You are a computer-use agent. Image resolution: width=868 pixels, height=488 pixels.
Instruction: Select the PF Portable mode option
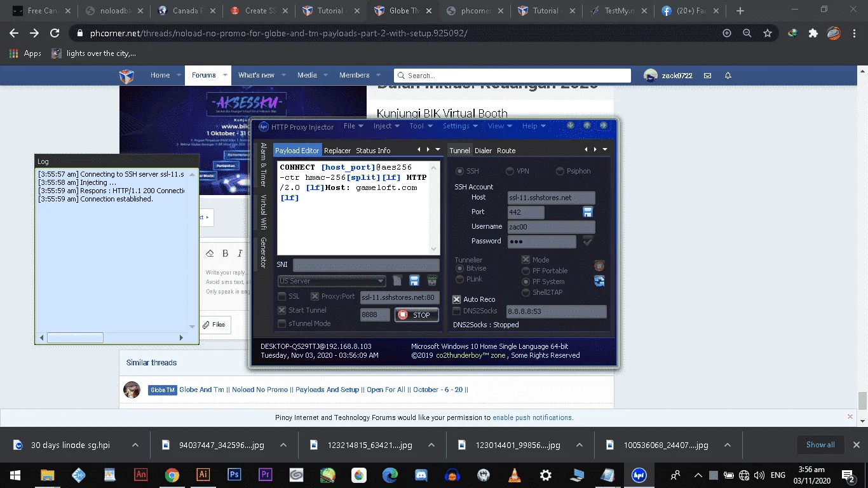[526, 271]
